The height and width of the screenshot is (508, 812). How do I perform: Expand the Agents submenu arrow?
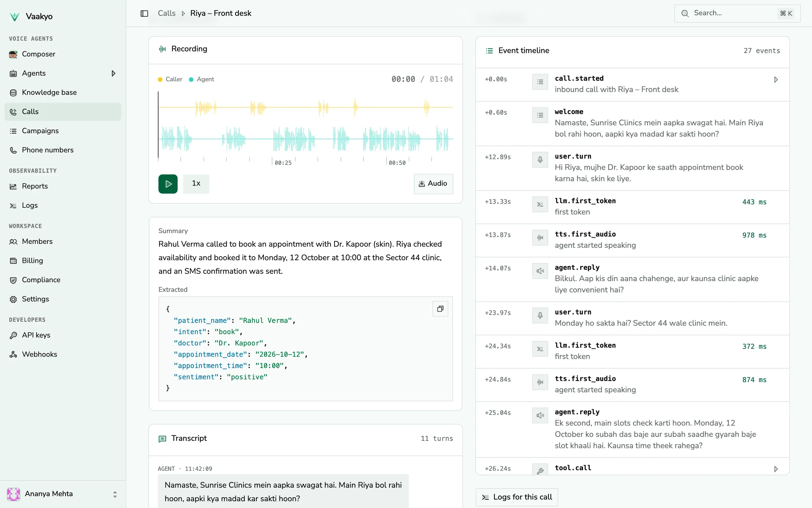[113, 73]
